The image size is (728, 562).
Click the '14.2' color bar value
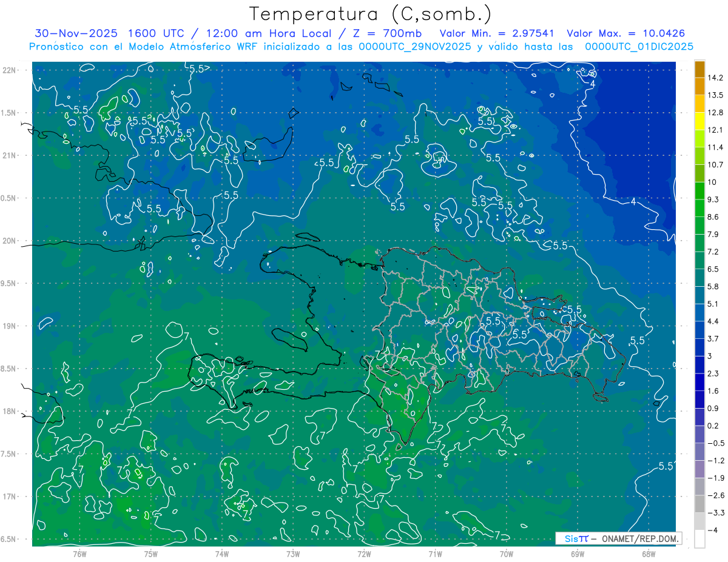tap(715, 78)
